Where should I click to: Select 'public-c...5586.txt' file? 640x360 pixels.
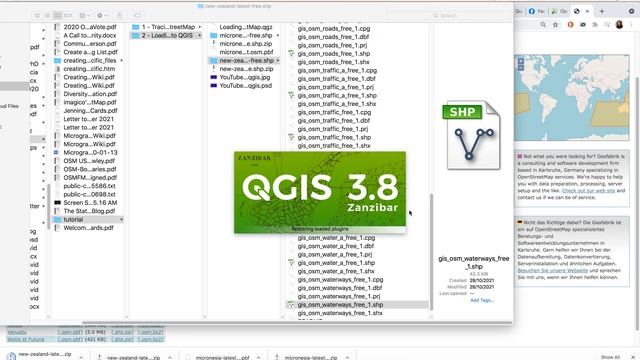(x=88, y=186)
